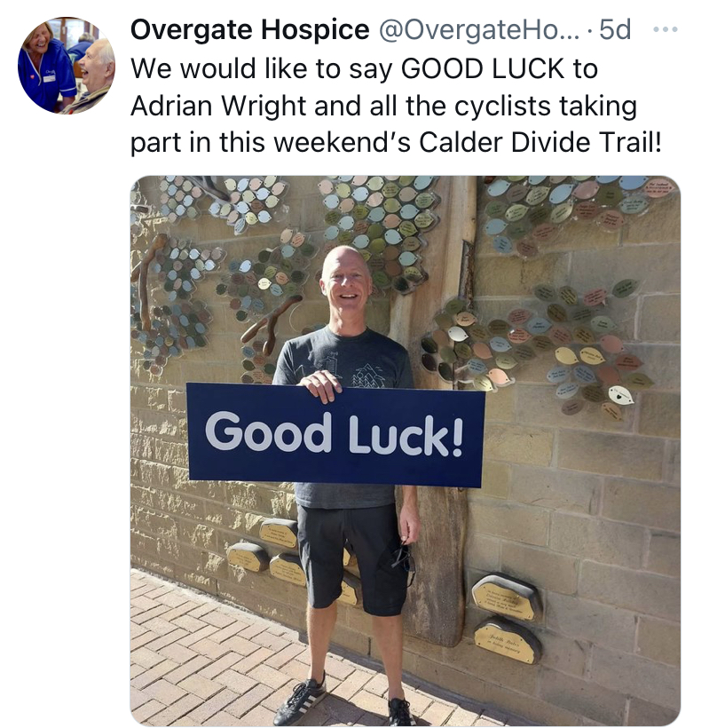Click the lowest gold stone plaque
Viewport: 717px width, 728px height.
click(x=508, y=641)
